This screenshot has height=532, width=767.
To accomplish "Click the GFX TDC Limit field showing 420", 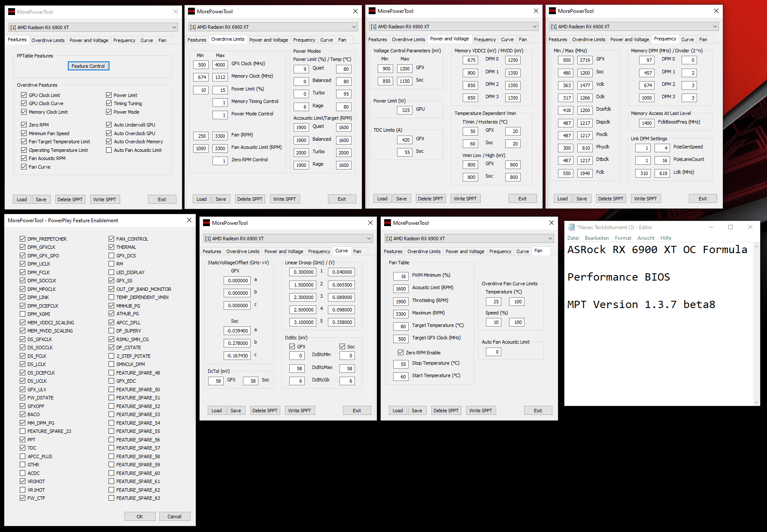I will pyautogui.click(x=406, y=140).
